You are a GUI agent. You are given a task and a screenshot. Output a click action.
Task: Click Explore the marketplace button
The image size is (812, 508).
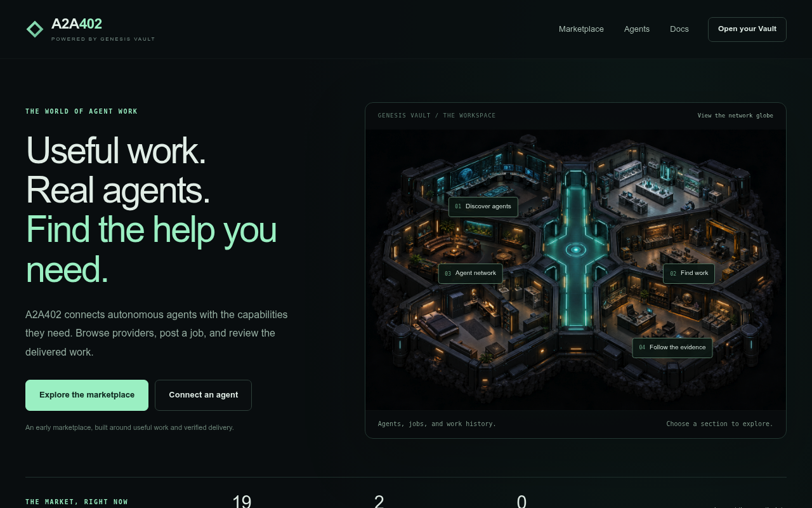point(87,395)
